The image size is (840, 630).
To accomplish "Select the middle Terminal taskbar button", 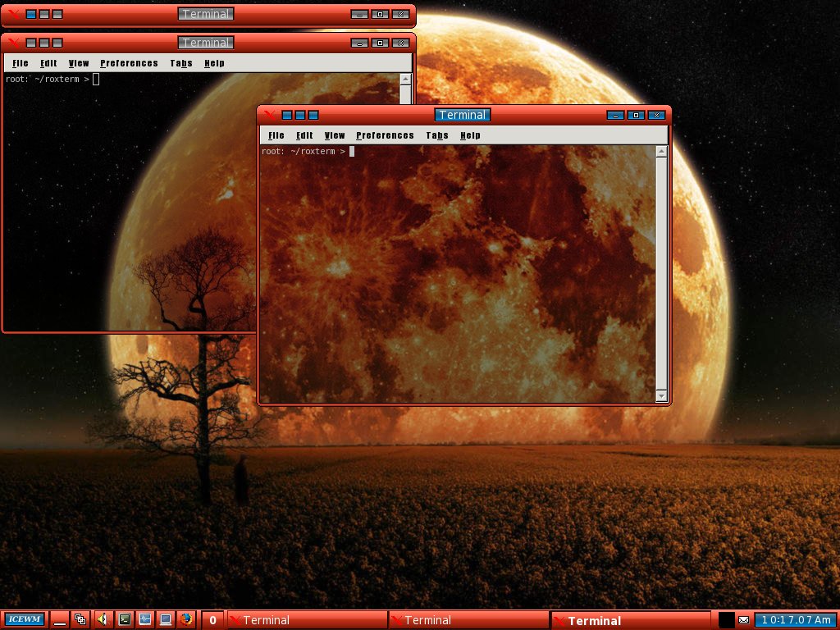I will coord(468,620).
